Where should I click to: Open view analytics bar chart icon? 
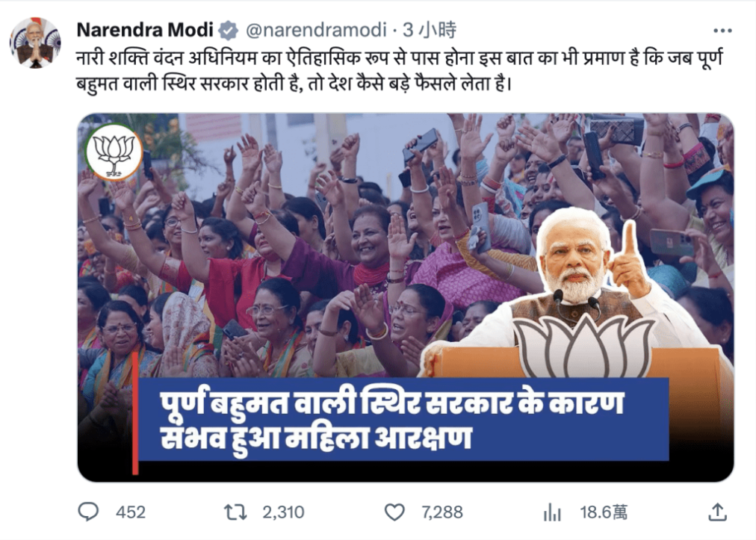pyautogui.click(x=552, y=512)
